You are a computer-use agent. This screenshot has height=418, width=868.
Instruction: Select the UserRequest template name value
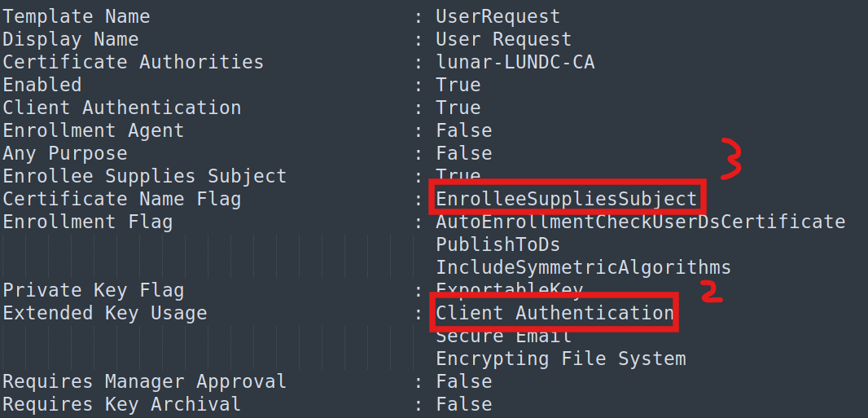tap(498, 16)
